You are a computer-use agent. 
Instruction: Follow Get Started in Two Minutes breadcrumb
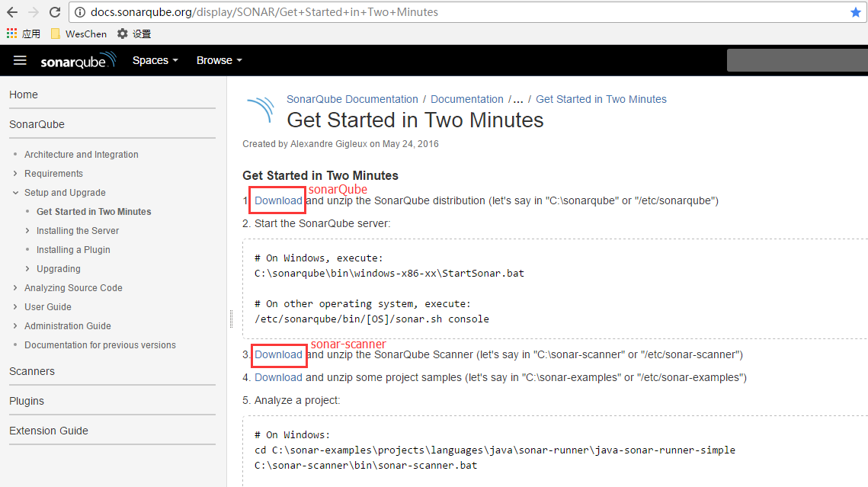[x=601, y=99]
